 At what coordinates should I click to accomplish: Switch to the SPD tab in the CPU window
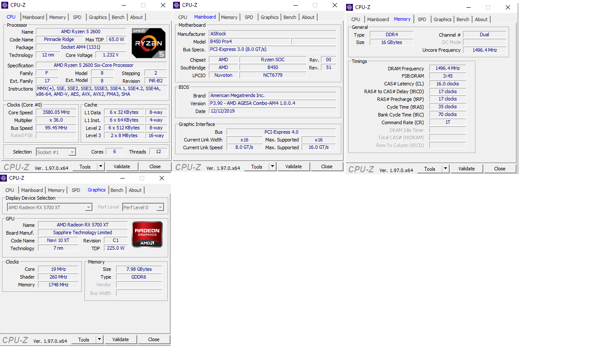pyautogui.click(x=77, y=17)
